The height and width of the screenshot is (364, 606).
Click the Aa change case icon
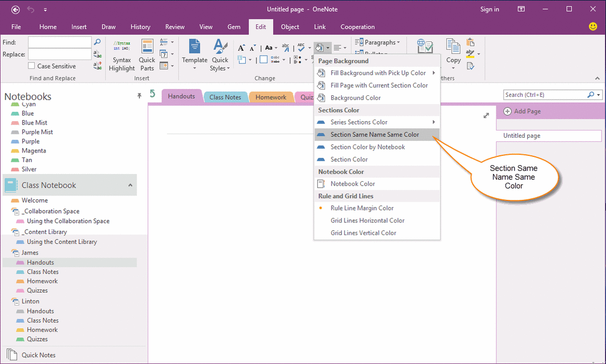[269, 48]
